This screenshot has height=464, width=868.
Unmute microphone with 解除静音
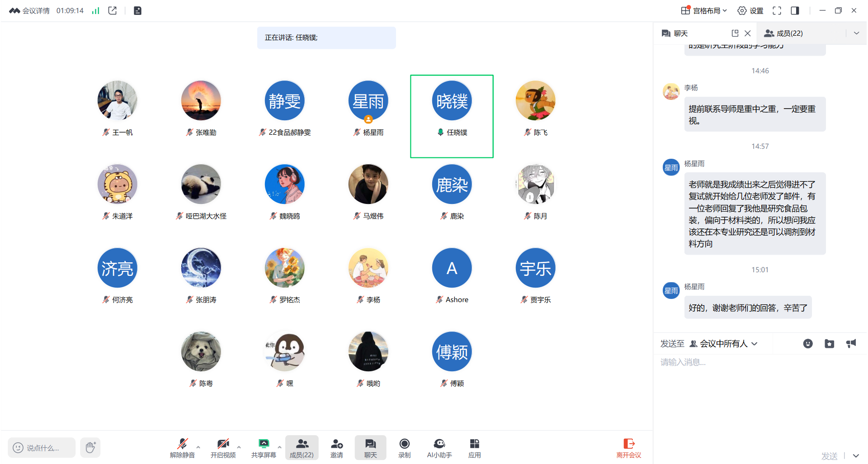pos(182,447)
